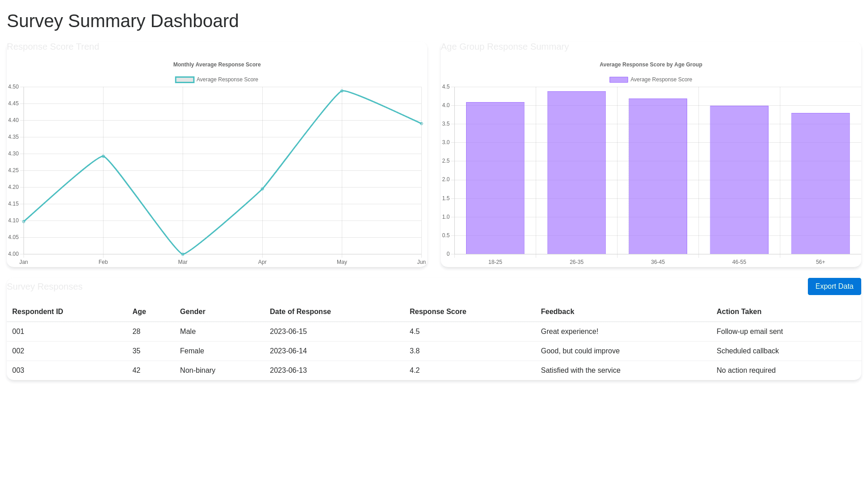Click the purple legend swatch in bar chart
This screenshot has width=868, height=488.
coord(618,80)
